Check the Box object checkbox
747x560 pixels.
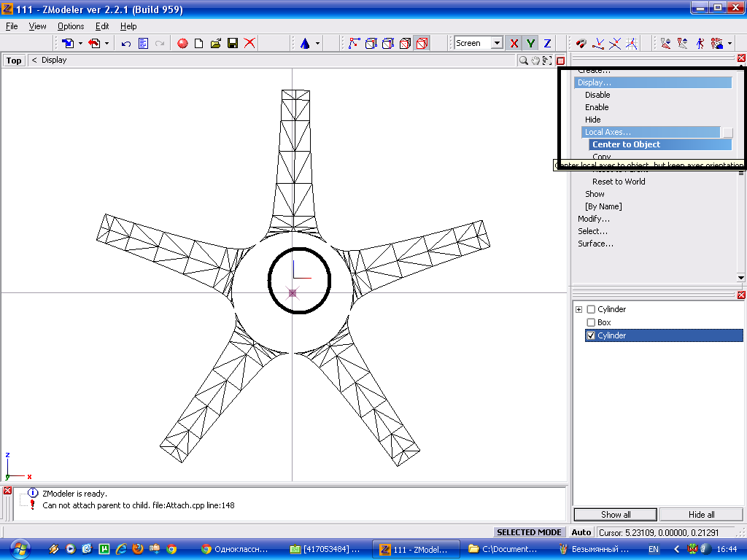tap(591, 322)
